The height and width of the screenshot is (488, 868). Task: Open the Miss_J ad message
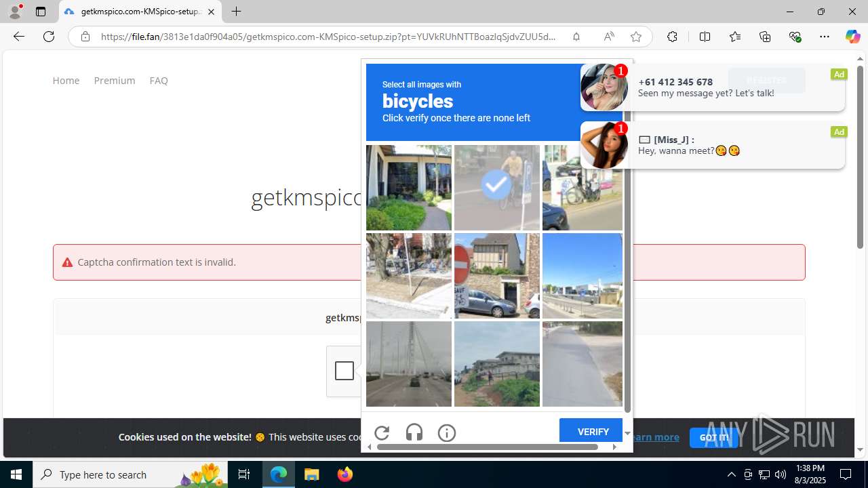coord(713,144)
